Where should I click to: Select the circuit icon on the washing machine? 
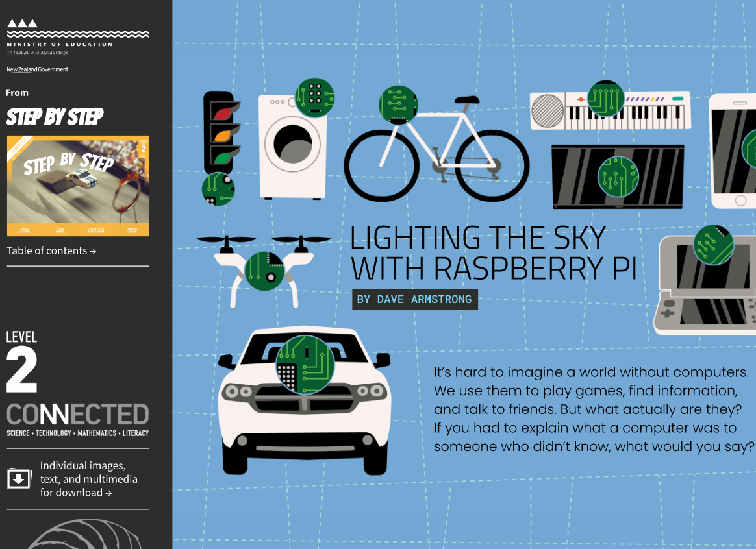point(315,95)
